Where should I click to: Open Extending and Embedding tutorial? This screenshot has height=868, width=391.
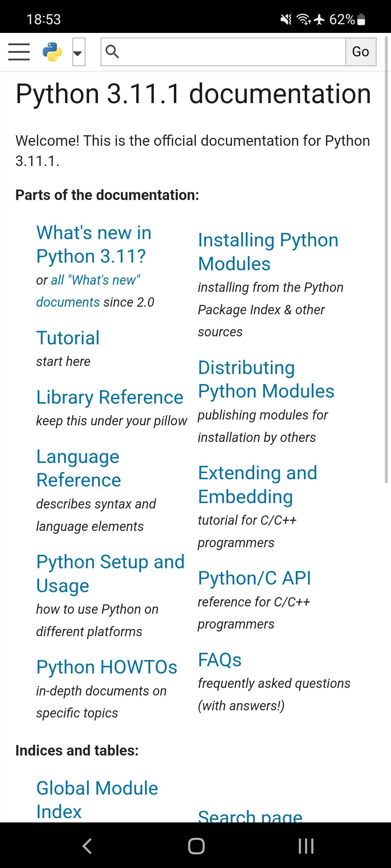[257, 485]
